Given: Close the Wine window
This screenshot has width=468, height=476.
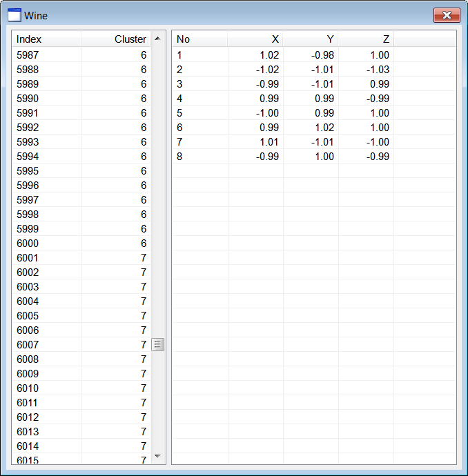Looking at the screenshot, I should 447,15.
